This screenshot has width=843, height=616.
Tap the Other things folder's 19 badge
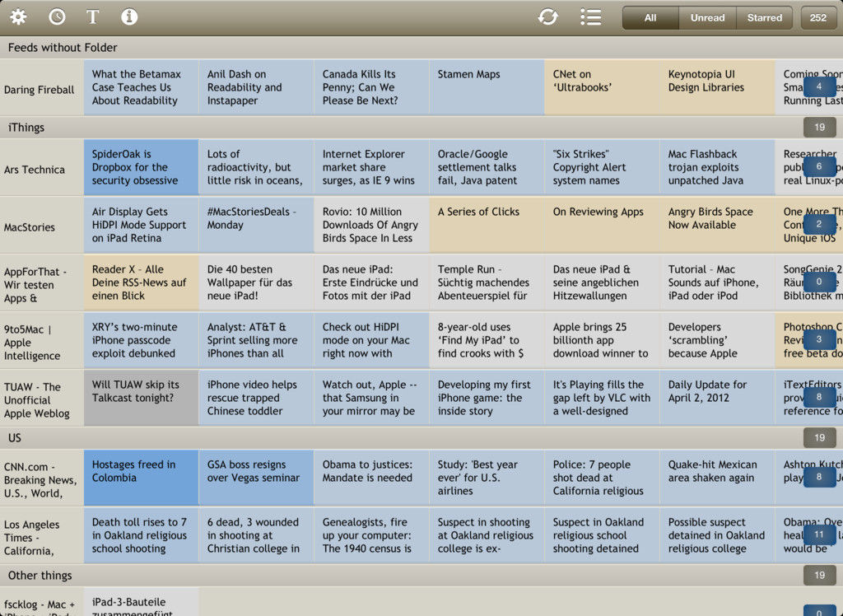tap(819, 576)
